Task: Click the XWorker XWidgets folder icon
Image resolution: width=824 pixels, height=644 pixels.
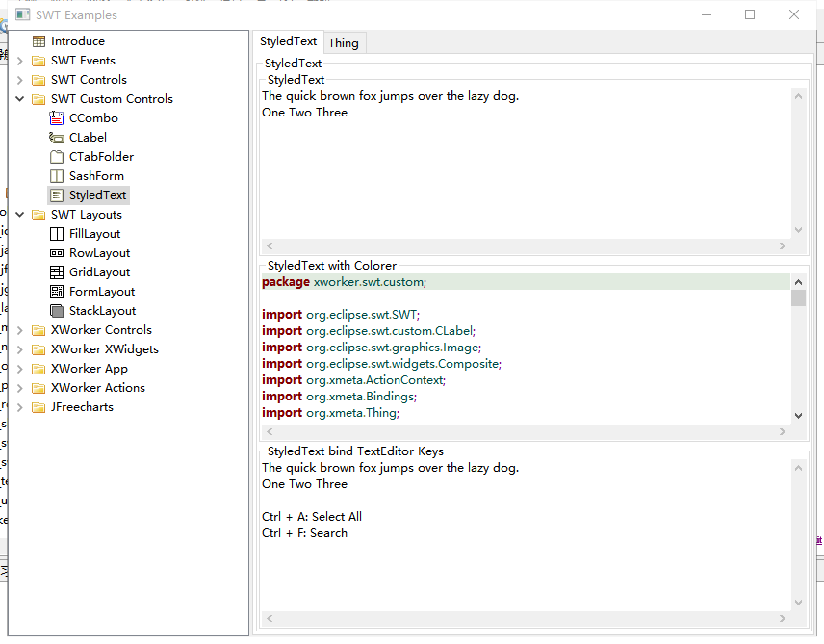Action: tap(39, 349)
